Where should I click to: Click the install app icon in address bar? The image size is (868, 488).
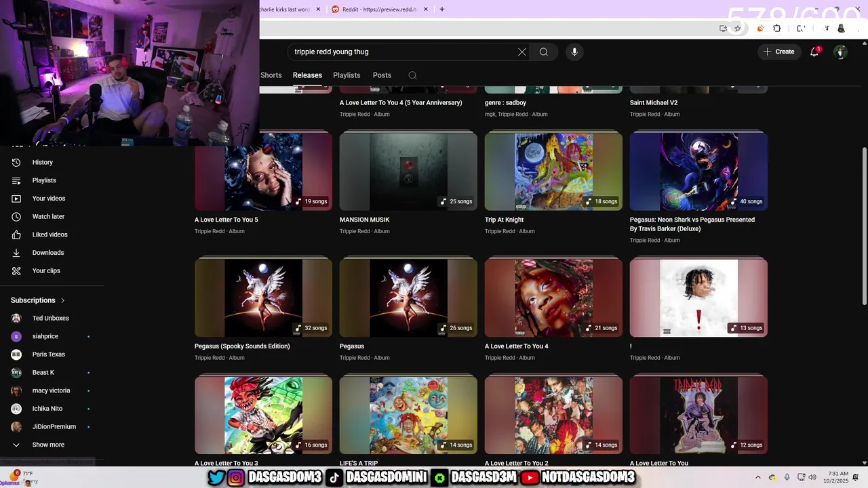724,28
